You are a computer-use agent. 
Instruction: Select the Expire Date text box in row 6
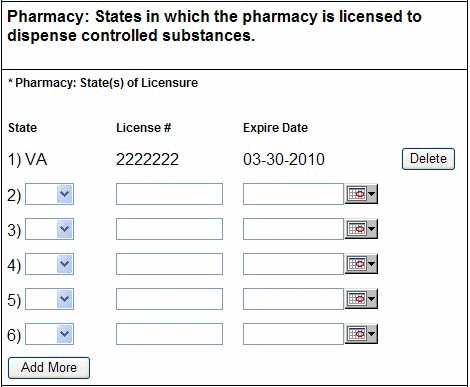[x=293, y=334]
